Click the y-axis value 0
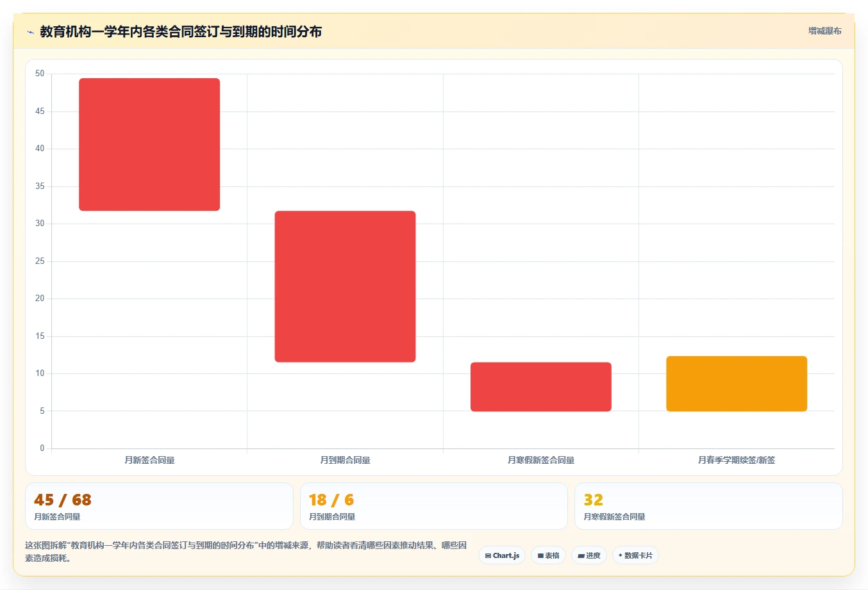 pos(42,448)
